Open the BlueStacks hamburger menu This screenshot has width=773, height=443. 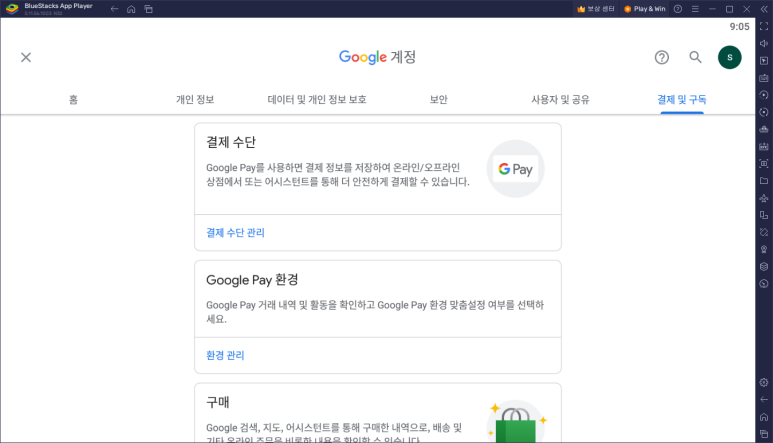695,9
